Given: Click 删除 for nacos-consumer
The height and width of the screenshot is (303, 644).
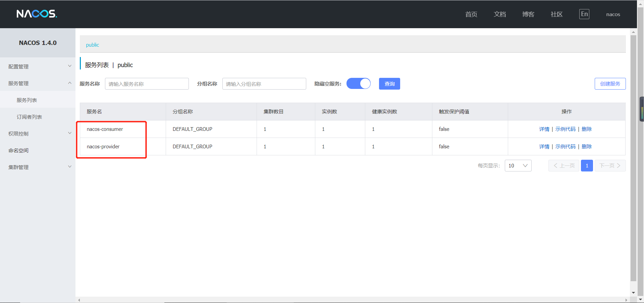Looking at the screenshot, I should [587, 129].
